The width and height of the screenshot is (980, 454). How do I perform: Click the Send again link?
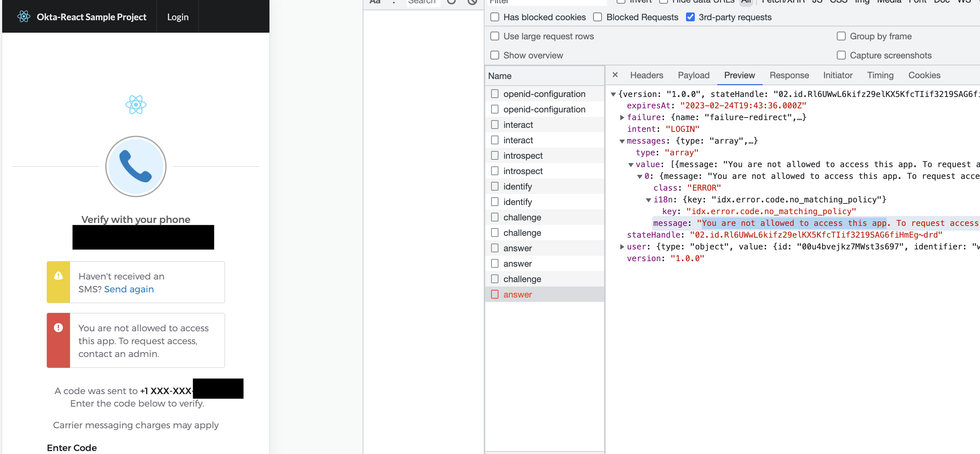pyautogui.click(x=128, y=289)
